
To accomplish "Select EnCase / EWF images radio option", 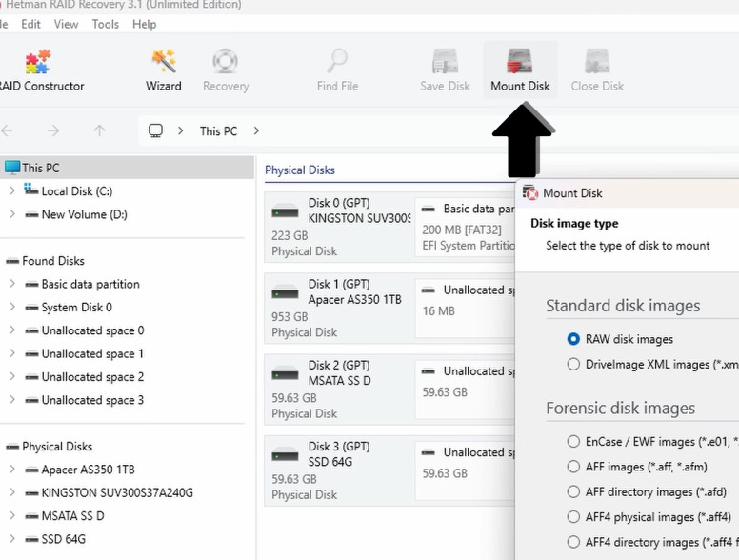I will (x=573, y=441).
